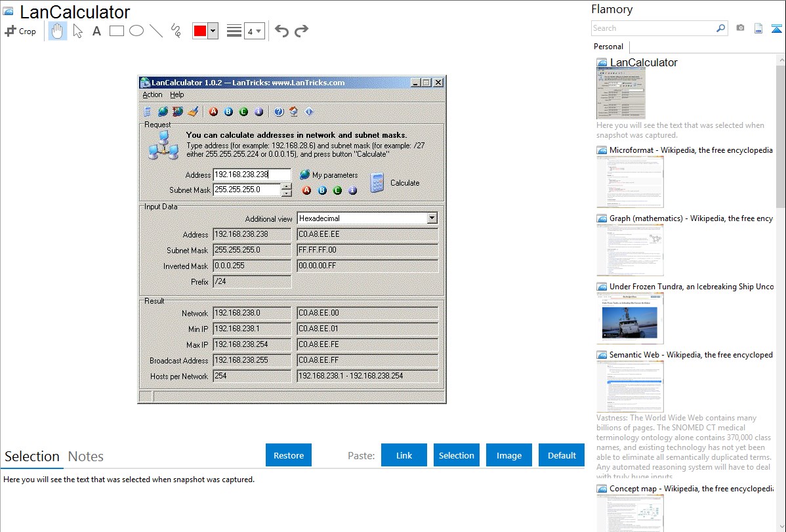Select the arrow pointer tool
This screenshot has height=532, width=786.
78,31
